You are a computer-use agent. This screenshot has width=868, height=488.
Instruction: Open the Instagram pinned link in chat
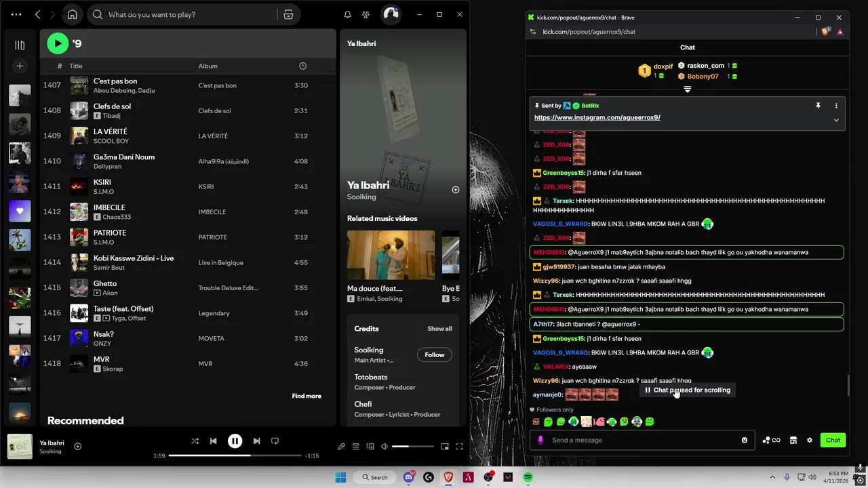pyautogui.click(x=597, y=117)
